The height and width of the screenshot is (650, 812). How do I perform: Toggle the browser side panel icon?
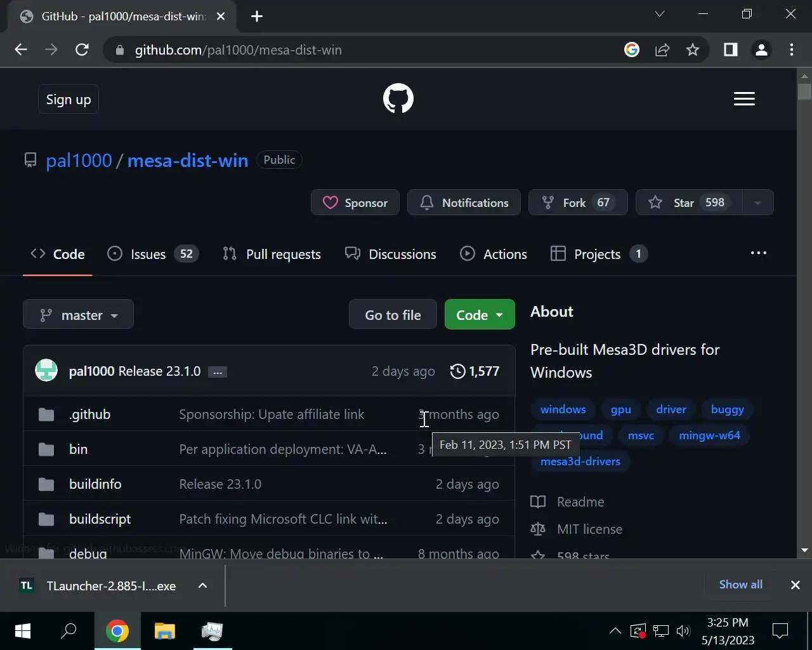click(731, 50)
